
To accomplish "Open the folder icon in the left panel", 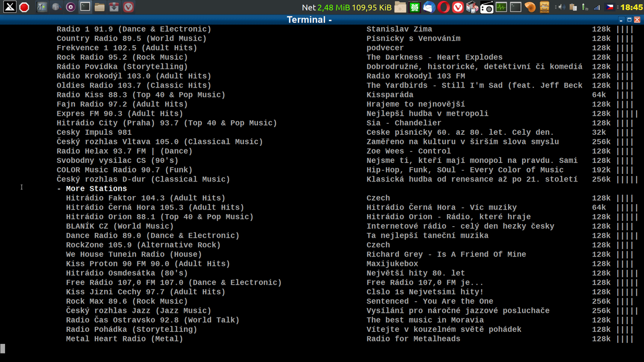I will click(x=100, y=7).
